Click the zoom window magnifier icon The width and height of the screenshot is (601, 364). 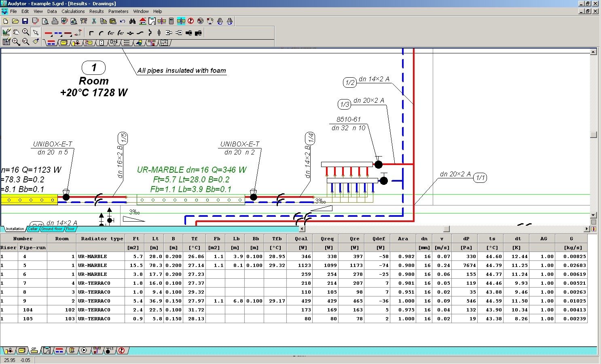click(16, 42)
